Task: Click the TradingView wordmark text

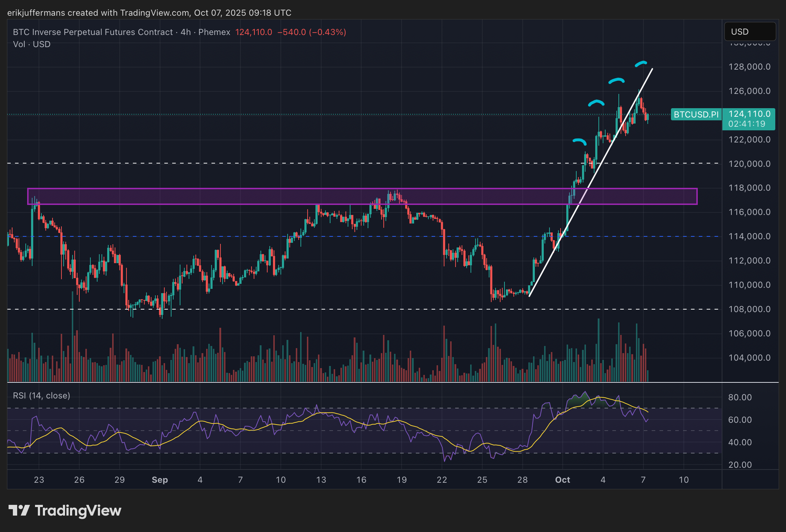Action: point(78,511)
